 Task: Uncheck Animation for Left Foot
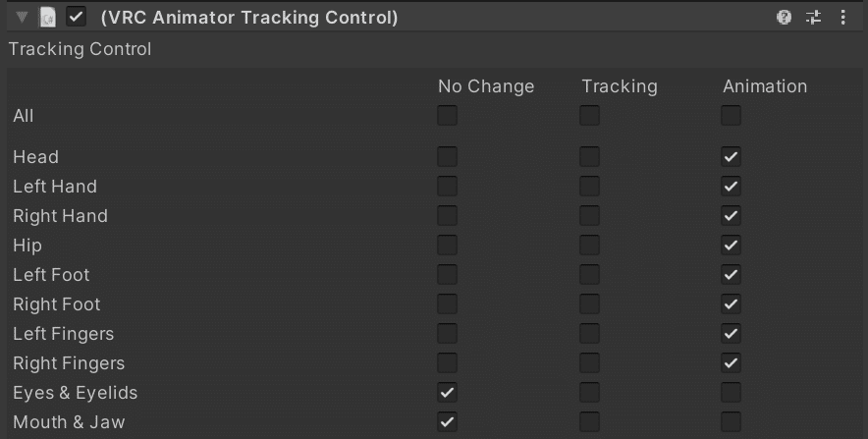point(731,274)
